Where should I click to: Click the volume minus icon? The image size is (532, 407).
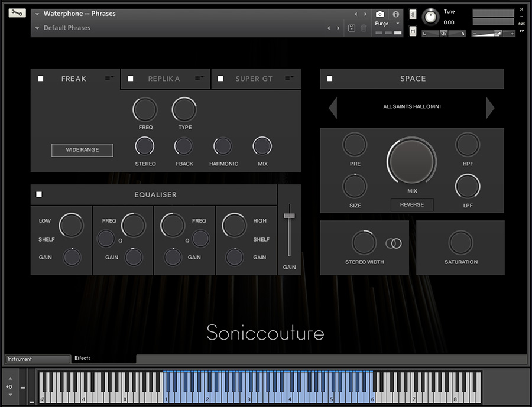(475, 34)
